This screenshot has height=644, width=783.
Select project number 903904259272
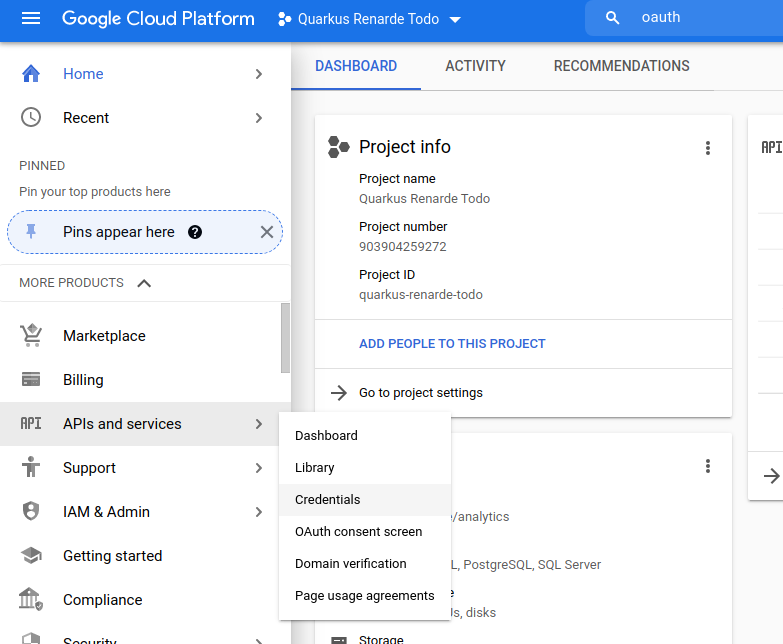tap(402, 247)
